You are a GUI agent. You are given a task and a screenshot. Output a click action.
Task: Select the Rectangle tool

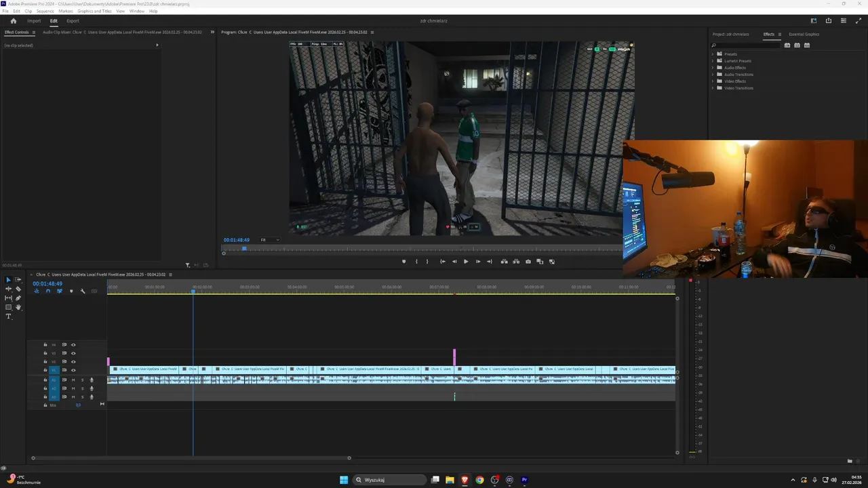tap(9, 307)
